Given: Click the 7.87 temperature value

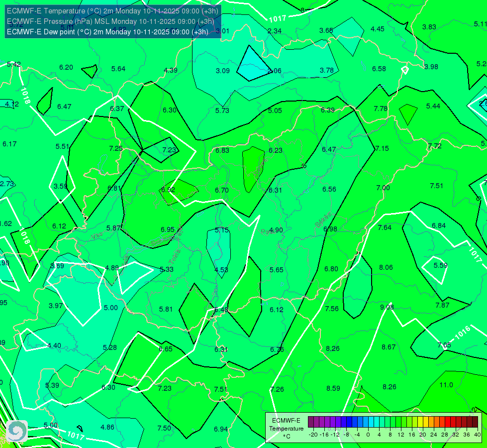Looking at the screenshot, I should pos(443,305).
